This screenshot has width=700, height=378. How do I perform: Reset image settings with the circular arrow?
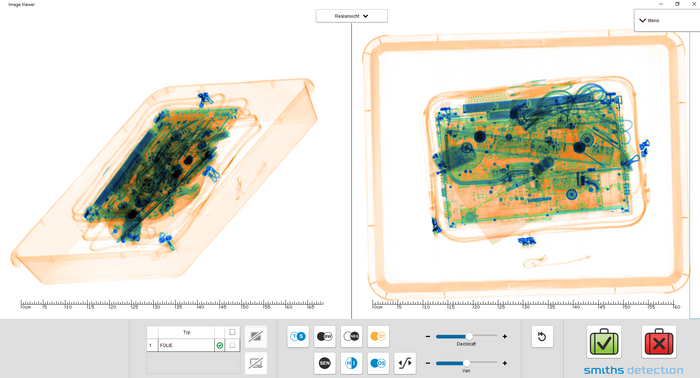click(x=542, y=336)
